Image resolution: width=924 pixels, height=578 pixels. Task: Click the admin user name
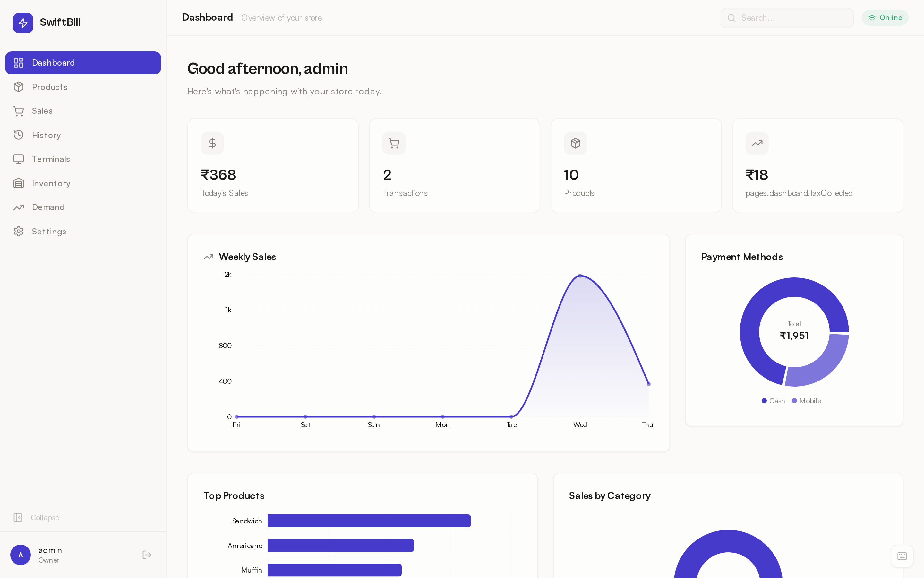coord(50,550)
